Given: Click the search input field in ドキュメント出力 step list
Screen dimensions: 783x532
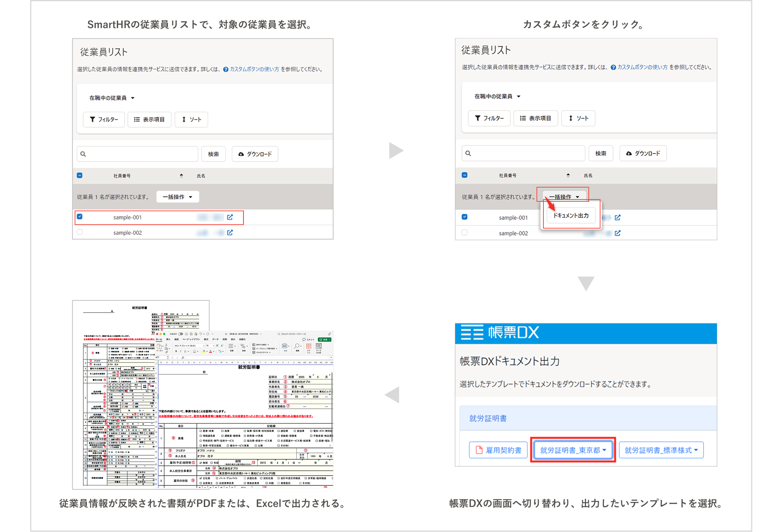Looking at the screenshot, I should coord(523,153).
